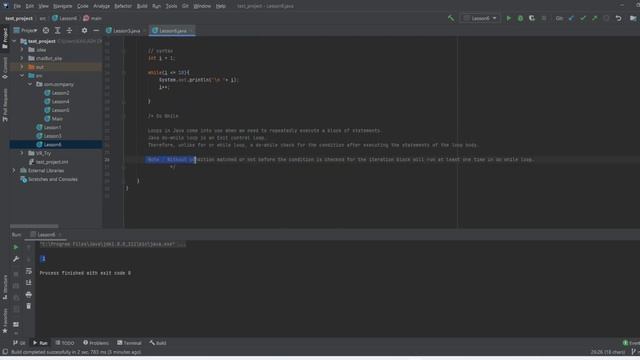
Task: Select the Lesson6 tab in Run panel
Action: [x=46, y=235]
